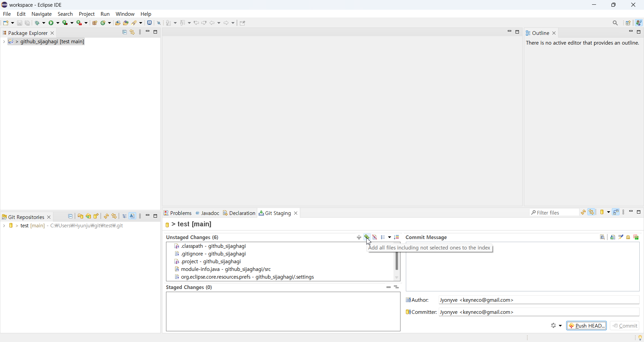
Task: Switch to the Problems tab
Action: point(178,213)
